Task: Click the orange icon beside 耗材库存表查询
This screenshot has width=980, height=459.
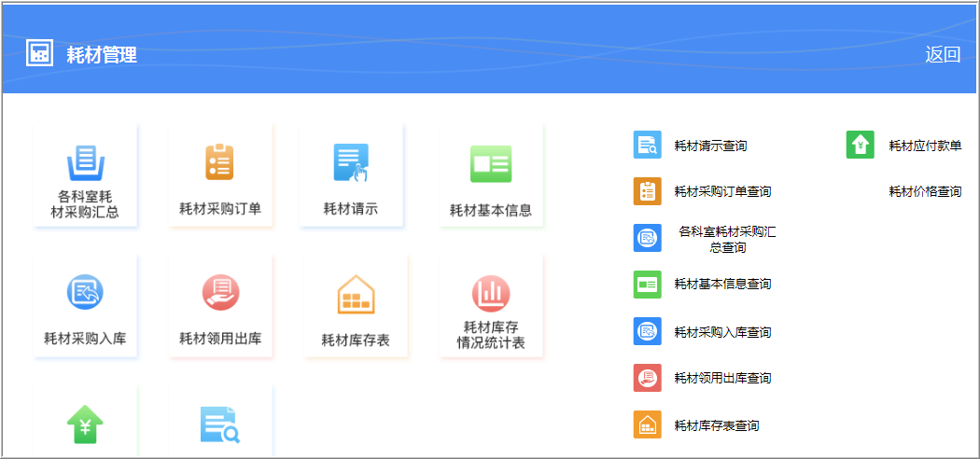Action: pyautogui.click(x=648, y=424)
